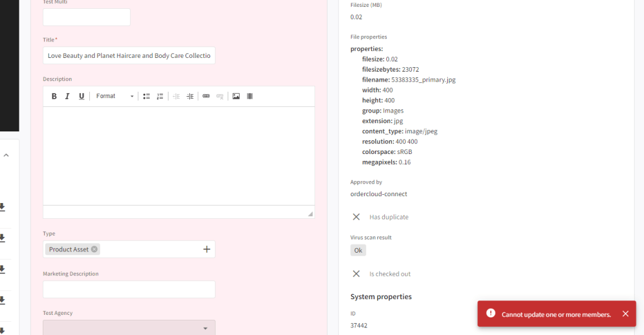
Task: Click the Description editor resize handle
Action: pyautogui.click(x=310, y=214)
